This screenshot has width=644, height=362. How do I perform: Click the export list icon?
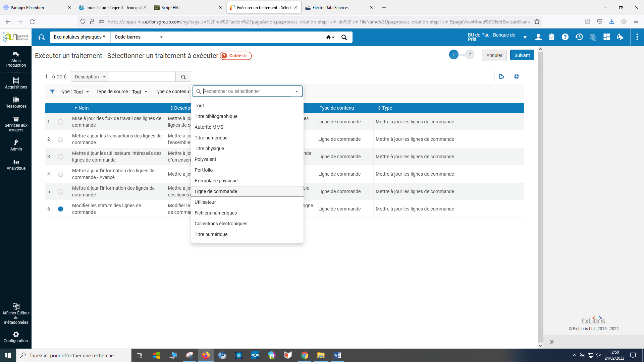coord(502,77)
